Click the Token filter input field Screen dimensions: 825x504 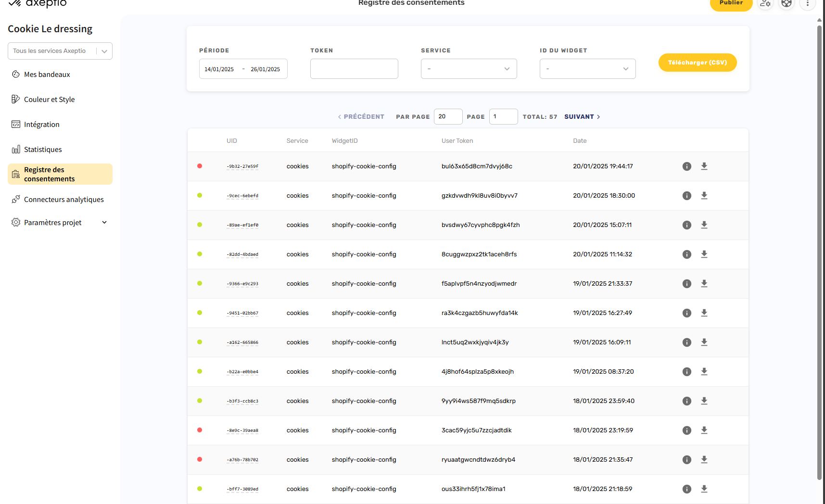(354, 69)
